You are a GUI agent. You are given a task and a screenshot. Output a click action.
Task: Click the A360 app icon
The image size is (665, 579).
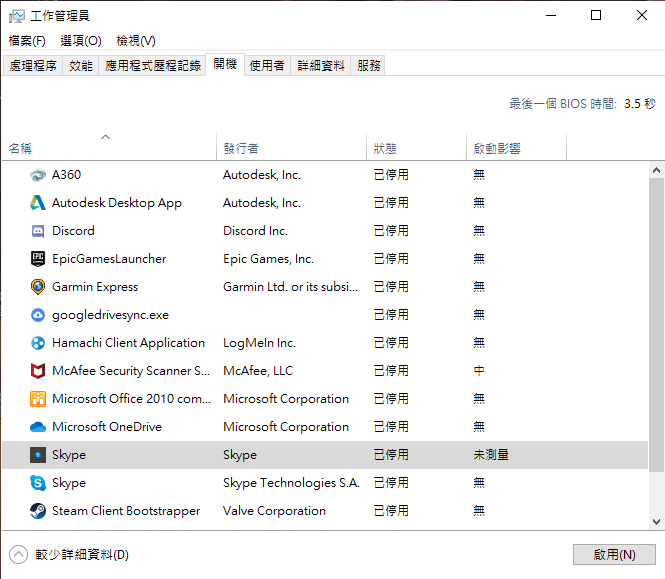pos(38,175)
